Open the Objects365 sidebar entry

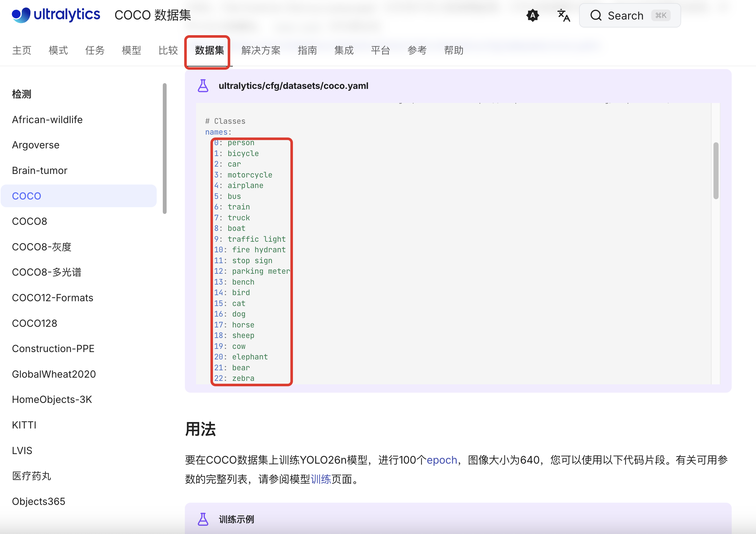pyautogui.click(x=38, y=501)
